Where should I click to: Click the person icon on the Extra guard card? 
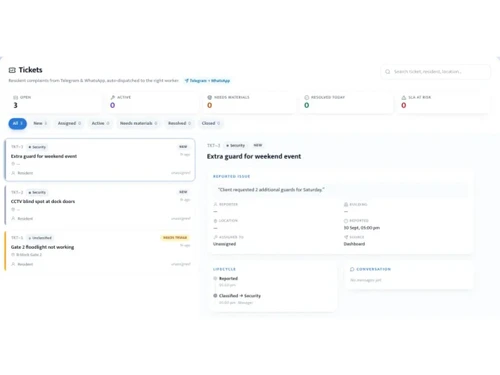(13, 173)
